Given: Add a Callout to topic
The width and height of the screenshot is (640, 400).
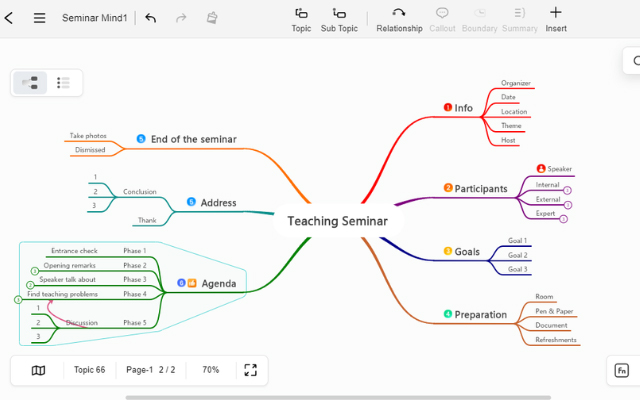Looking at the screenshot, I should (x=442, y=20).
